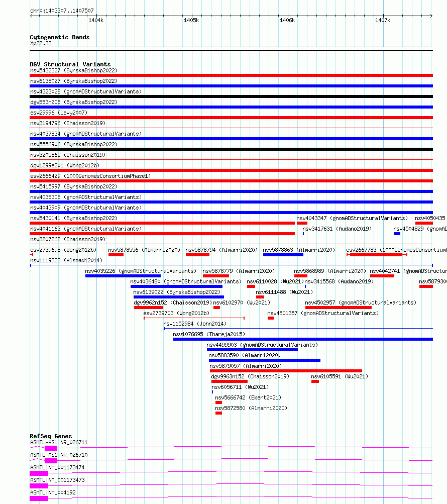Screen dimensions: 447x504
Task: Open nsv3207262 (Chaisson2019) label
Action: 68,240
